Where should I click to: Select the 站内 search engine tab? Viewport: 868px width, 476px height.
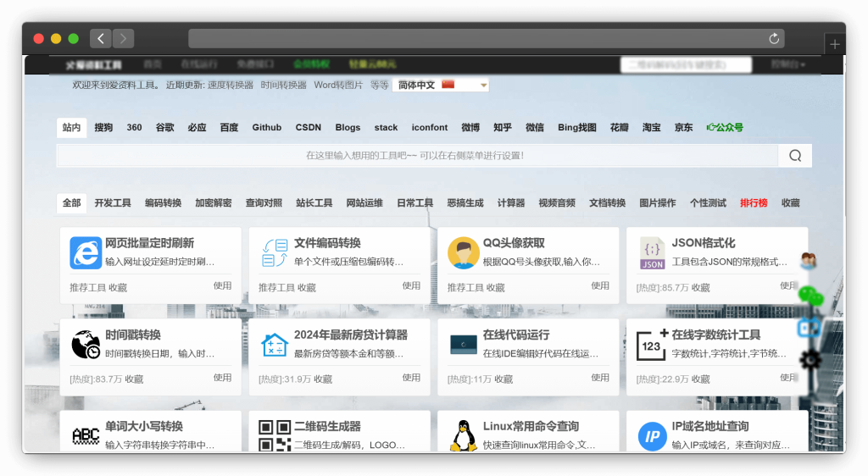click(71, 127)
